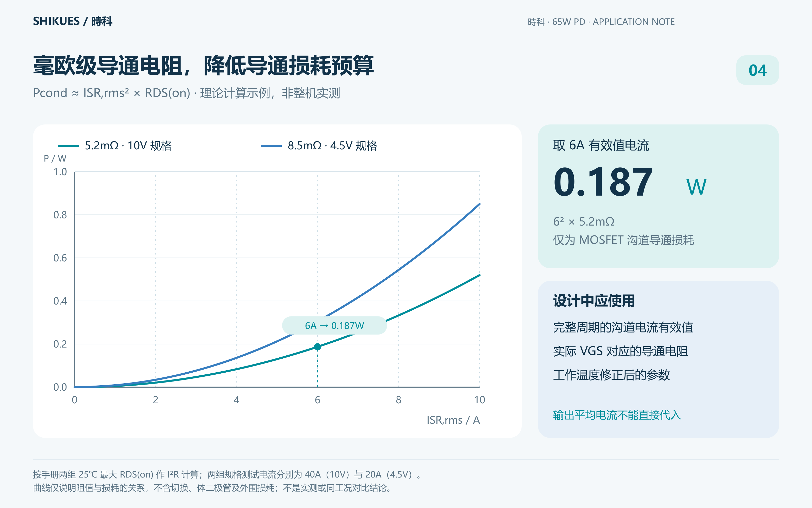Screen dimensions: 812x508
Task: Click the line '工作温度修正后的参数'
Action: click(x=611, y=375)
